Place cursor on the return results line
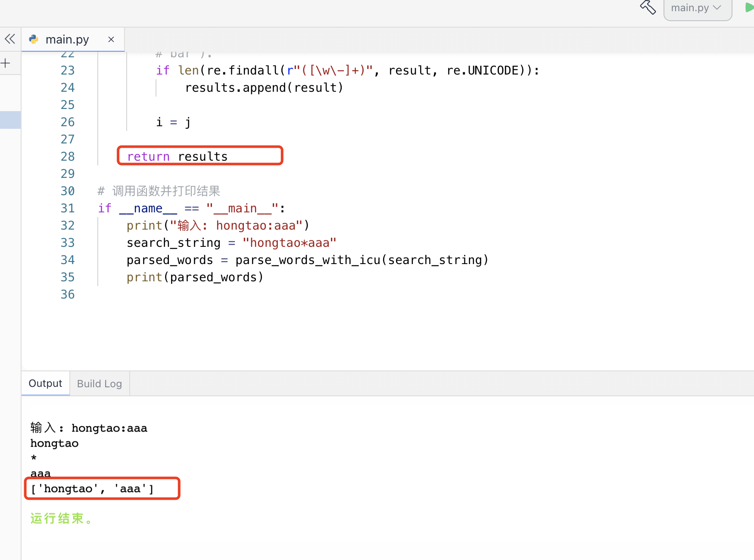754x560 pixels. pos(178,156)
